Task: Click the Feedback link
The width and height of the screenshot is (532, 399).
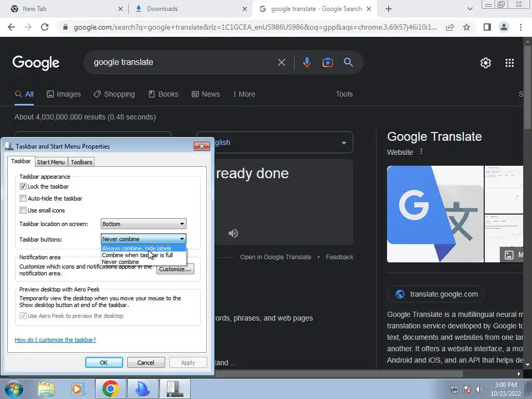Action: [x=339, y=257]
